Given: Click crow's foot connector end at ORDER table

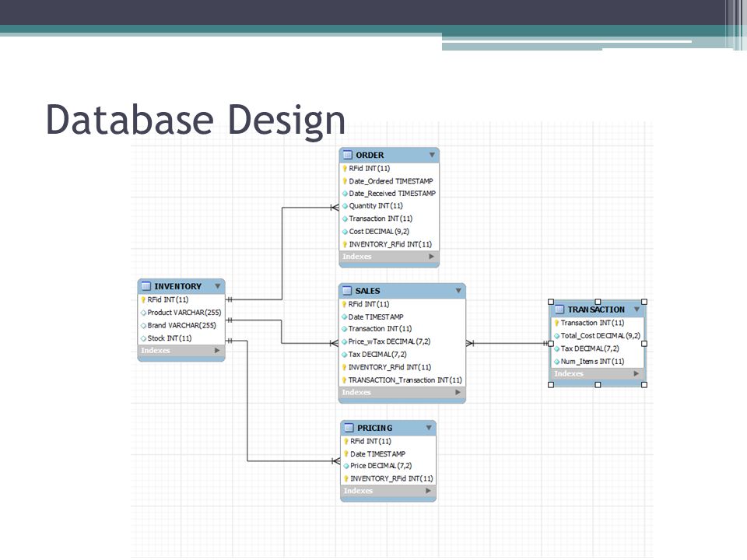Looking at the screenshot, I should click(335, 207).
